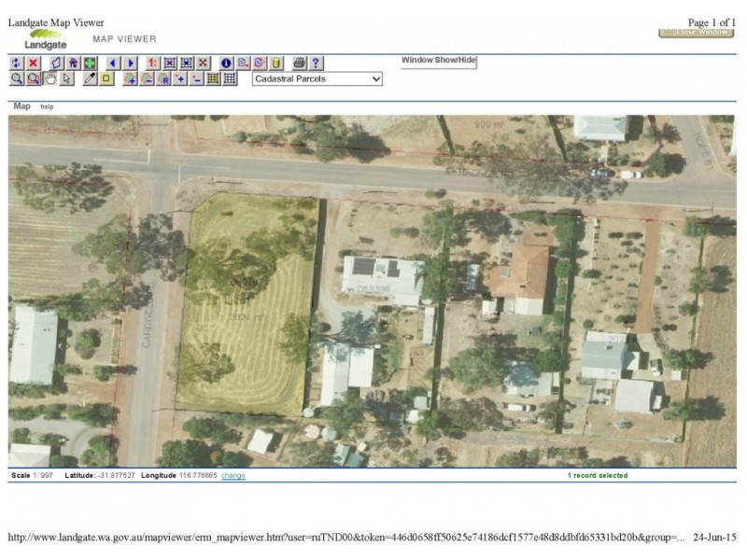Click the refresh map icon
The image size is (747, 560).
(16, 63)
